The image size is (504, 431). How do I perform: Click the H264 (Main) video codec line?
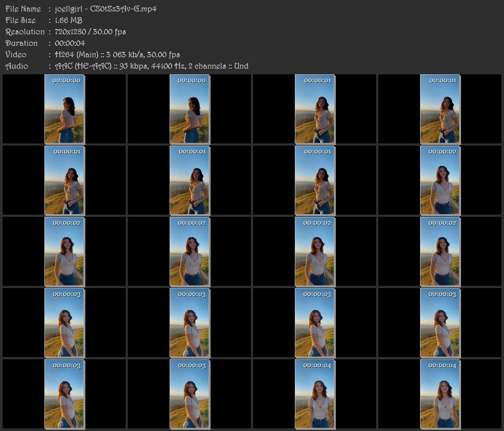tap(117, 55)
